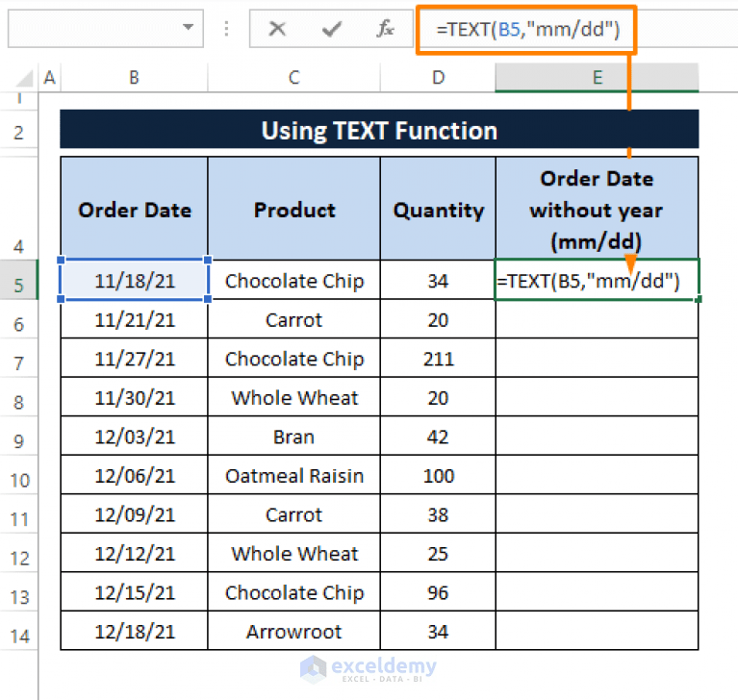Screen dimensions: 738x700
Task: Click the 'Quantity' header cell
Action: pos(438,209)
